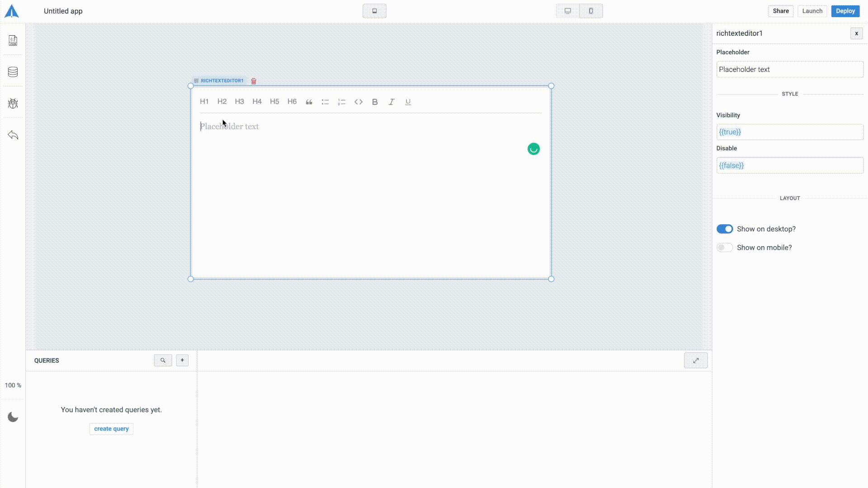Enable the Show on mobile switch
Image resolution: width=868 pixels, height=488 pixels.
point(724,248)
